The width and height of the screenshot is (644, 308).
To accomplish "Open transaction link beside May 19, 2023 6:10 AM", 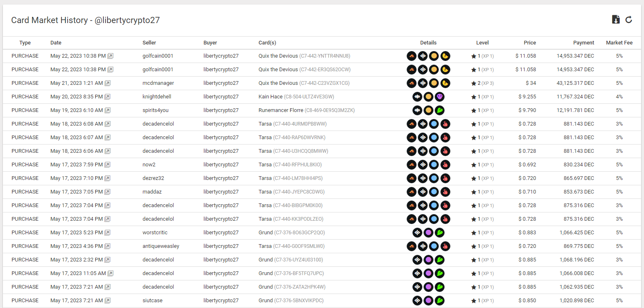I will pos(108,110).
